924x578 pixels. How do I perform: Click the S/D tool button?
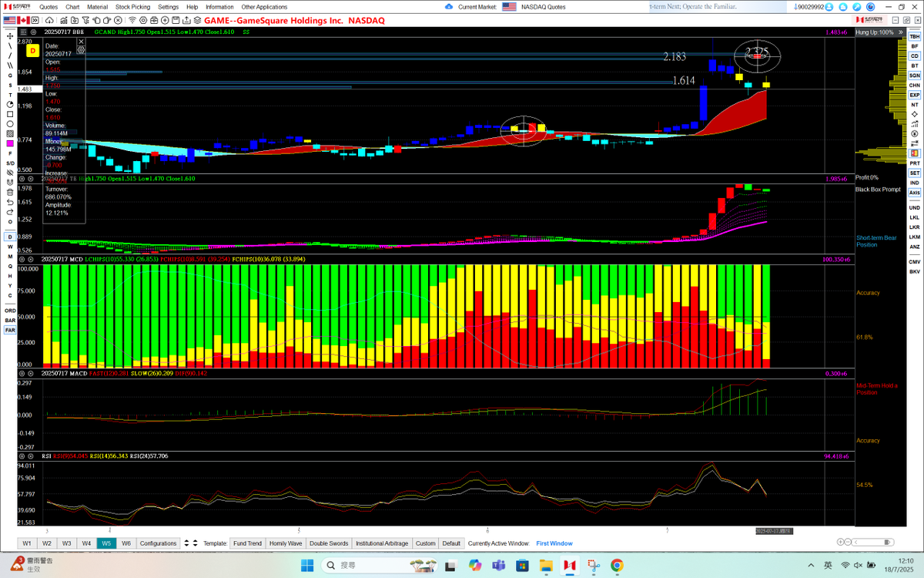10,163
